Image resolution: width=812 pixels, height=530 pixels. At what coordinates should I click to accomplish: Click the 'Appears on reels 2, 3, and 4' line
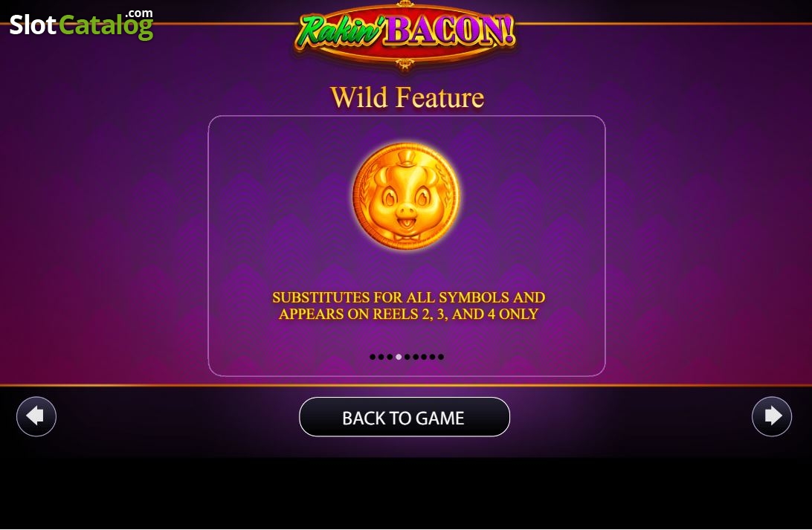(x=408, y=314)
